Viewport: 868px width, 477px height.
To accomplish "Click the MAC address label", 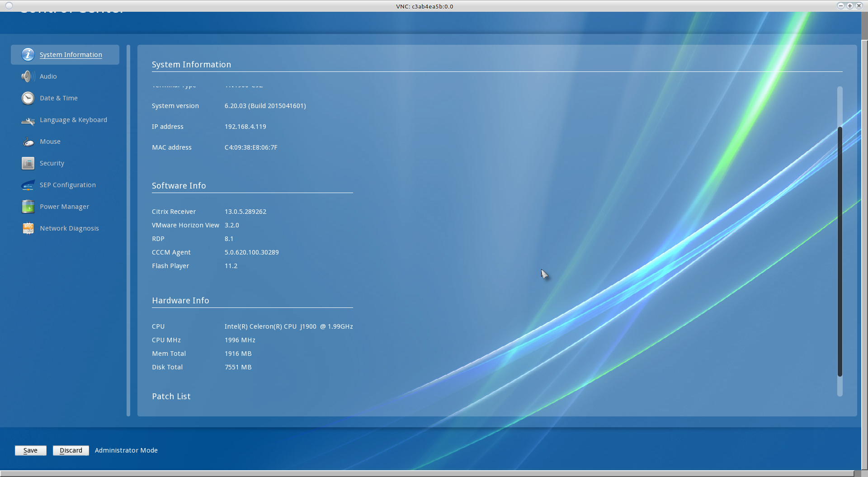I will coord(172,147).
